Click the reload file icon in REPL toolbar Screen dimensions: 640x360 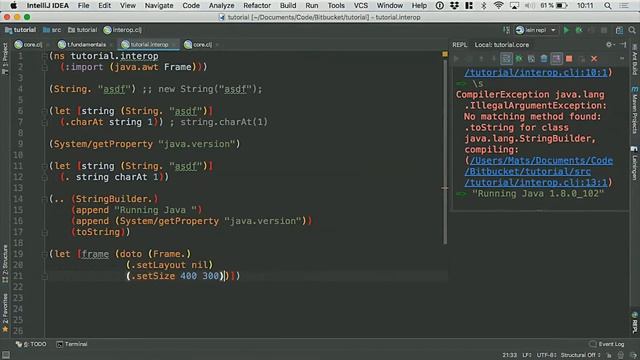pos(531,59)
